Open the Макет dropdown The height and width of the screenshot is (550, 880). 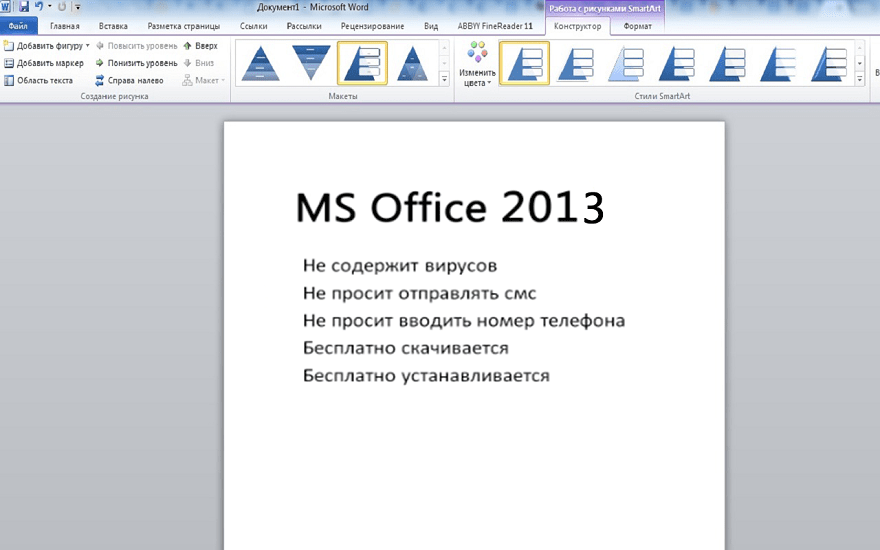pyautogui.click(x=204, y=80)
